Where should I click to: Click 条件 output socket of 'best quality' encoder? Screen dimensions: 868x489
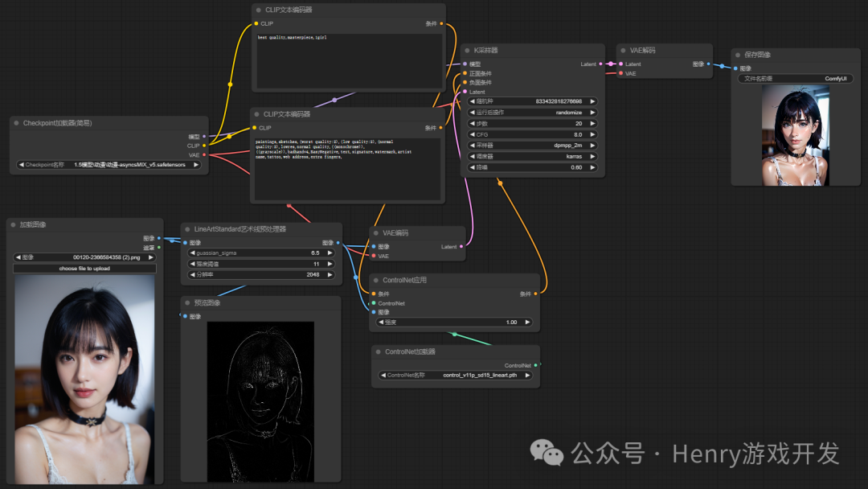click(441, 23)
